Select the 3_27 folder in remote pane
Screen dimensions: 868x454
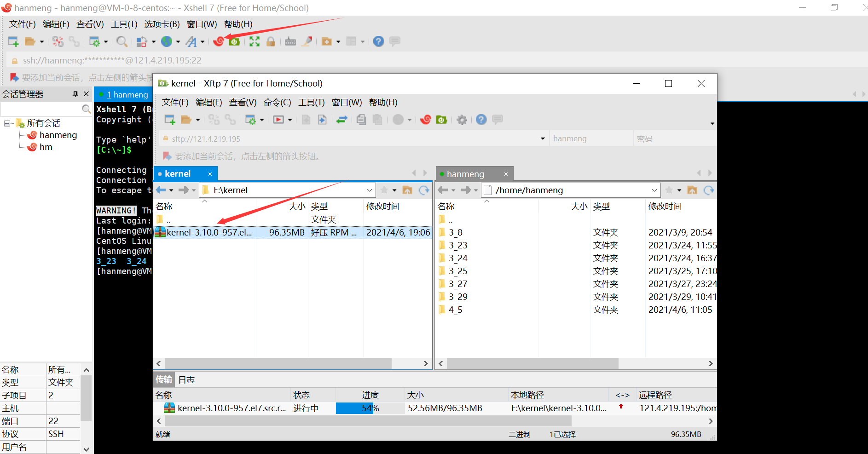point(458,284)
